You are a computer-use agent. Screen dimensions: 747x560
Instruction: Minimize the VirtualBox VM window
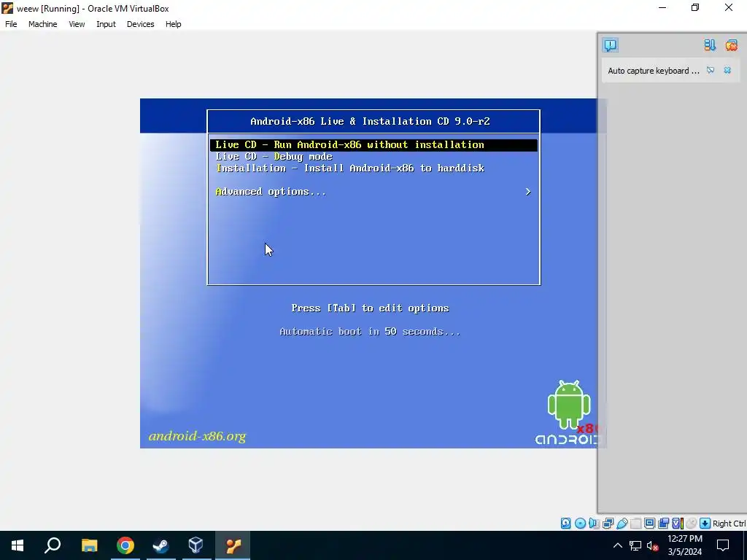[x=662, y=8]
